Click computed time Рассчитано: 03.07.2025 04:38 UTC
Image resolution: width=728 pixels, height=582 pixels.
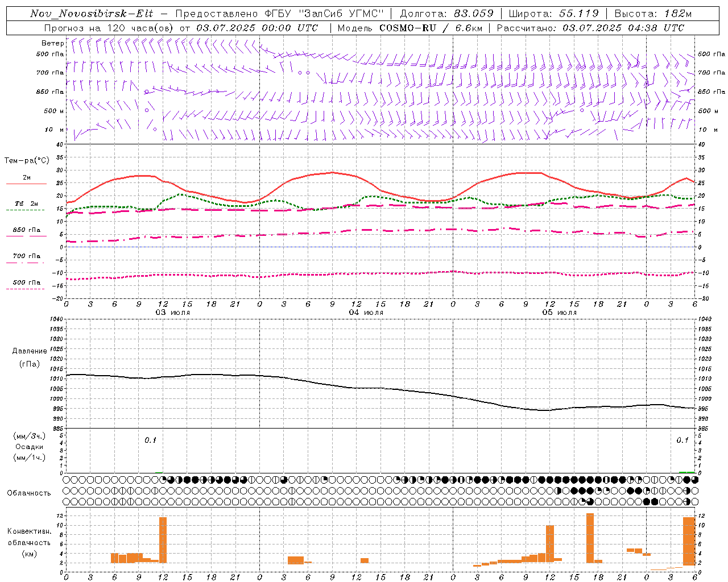tap(590, 28)
